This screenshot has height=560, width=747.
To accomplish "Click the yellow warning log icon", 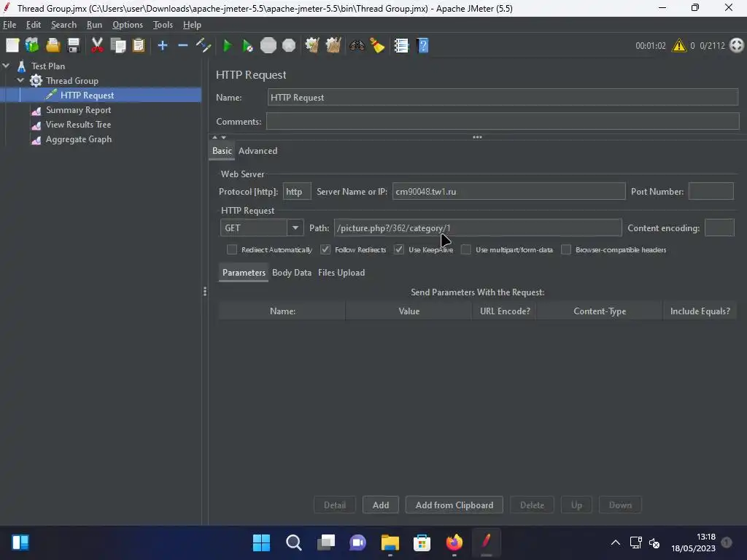I will click(679, 46).
